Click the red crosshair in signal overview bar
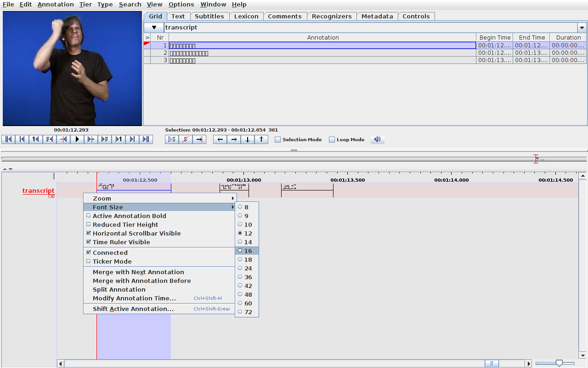This screenshot has width=588, height=368. pyautogui.click(x=536, y=159)
